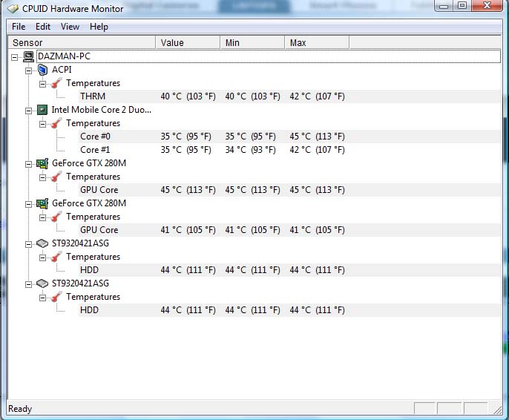
Task: Collapse the second GeForce GTX 280M node
Action: 28,204
